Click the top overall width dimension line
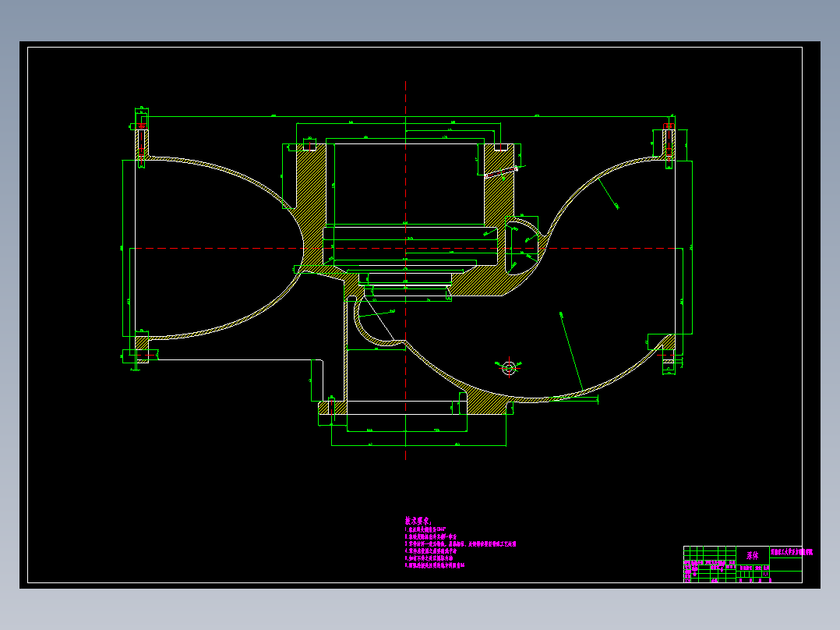The image size is (840, 630). coord(405,116)
